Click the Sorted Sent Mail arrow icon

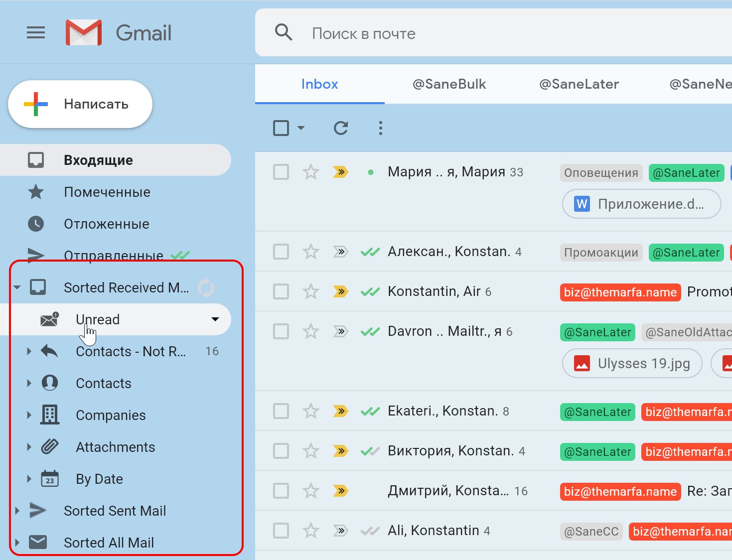point(38,510)
